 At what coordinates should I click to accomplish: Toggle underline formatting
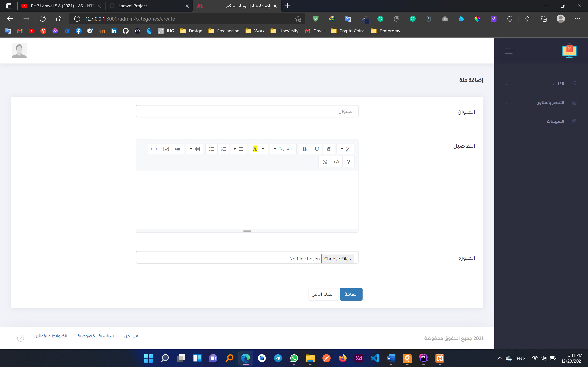tap(317, 149)
